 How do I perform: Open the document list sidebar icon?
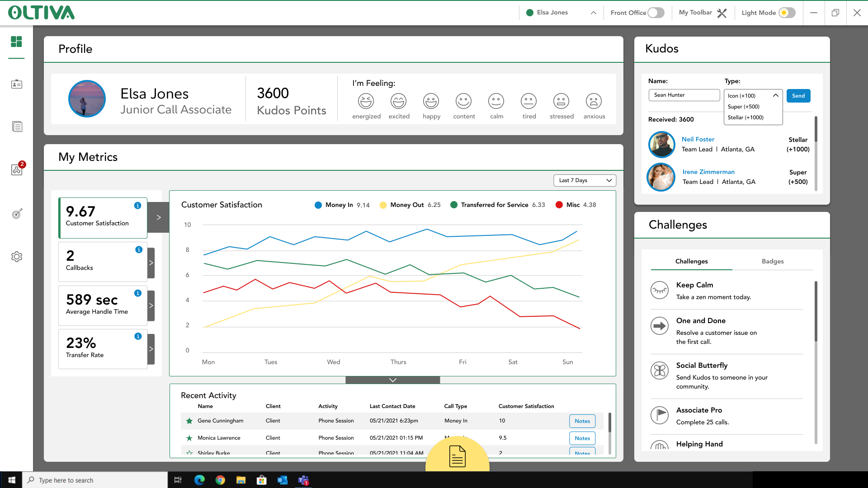coord(17,127)
